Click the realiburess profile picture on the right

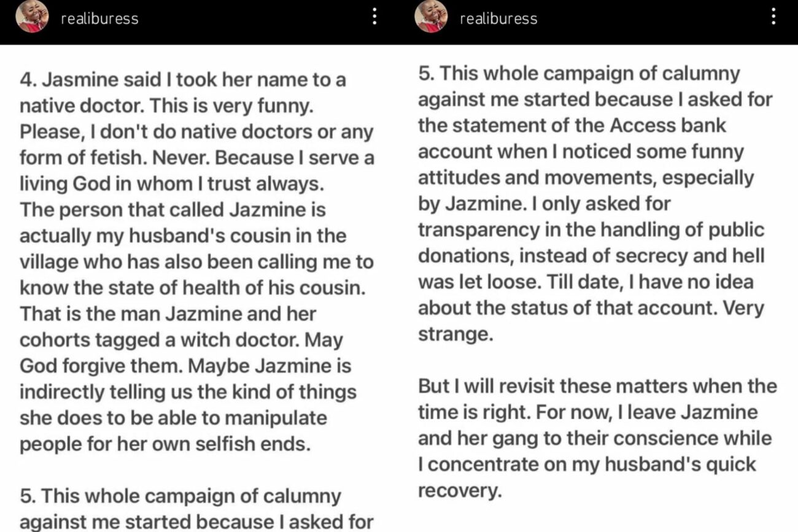coord(432,17)
